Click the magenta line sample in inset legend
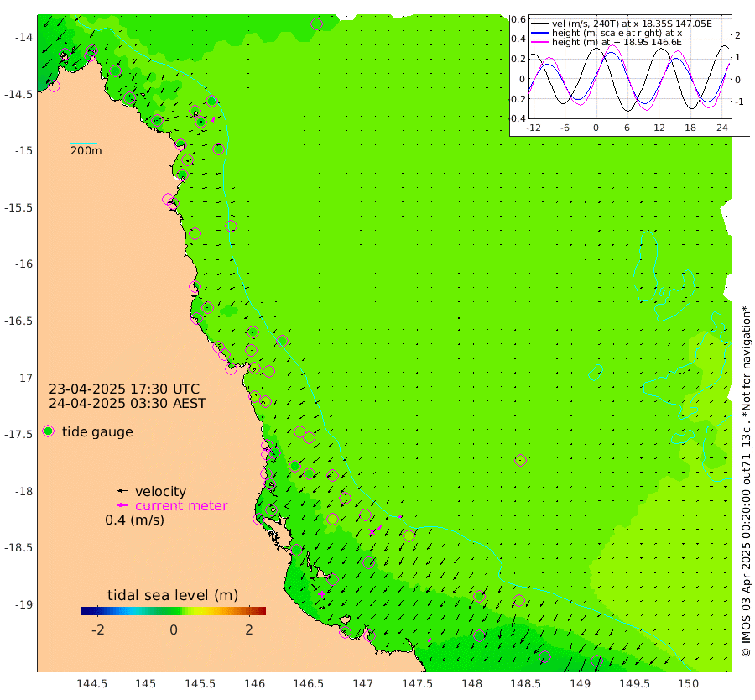The width and height of the screenshot is (755, 700). pos(539,42)
